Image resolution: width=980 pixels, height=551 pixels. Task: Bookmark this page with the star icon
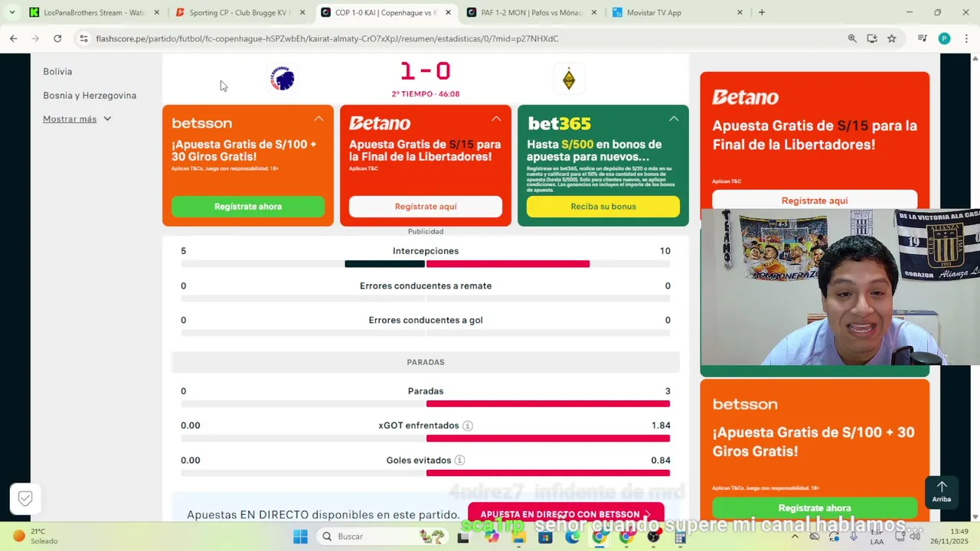click(892, 38)
